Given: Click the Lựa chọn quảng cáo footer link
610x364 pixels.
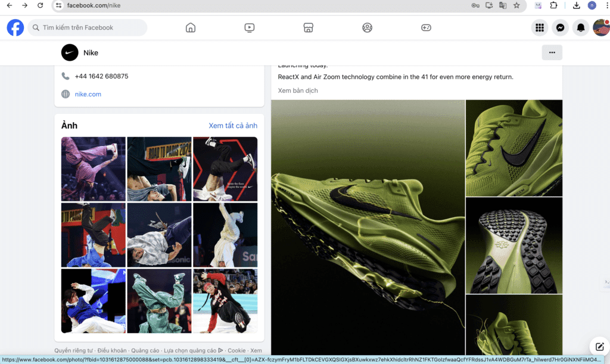Looking at the screenshot, I should (x=190, y=350).
